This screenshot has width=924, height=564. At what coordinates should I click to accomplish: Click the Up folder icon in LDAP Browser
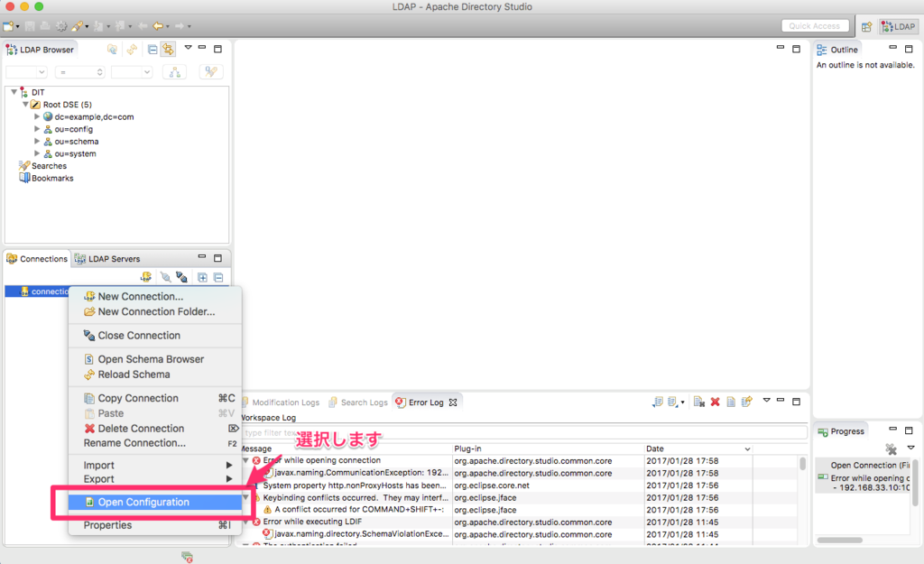click(112, 50)
